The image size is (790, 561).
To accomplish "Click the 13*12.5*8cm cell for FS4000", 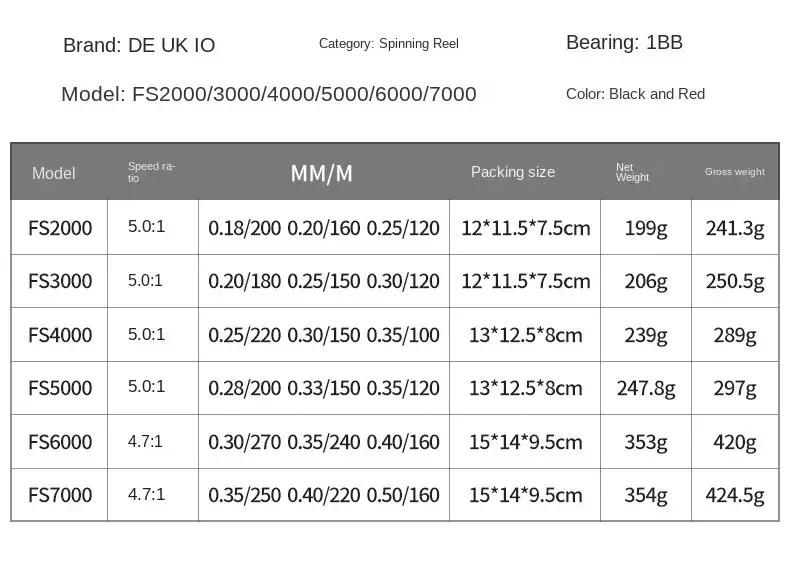I will click(525, 335).
